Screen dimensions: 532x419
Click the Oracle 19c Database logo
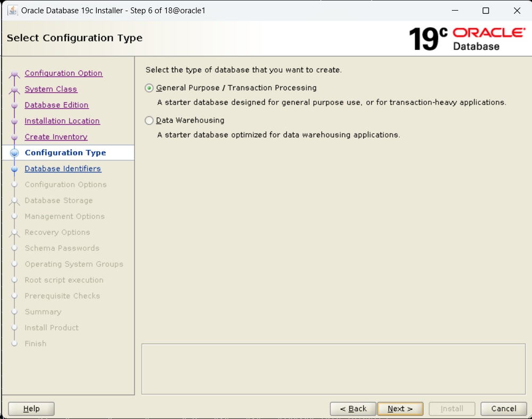pyautogui.click(x=467, y=39)
